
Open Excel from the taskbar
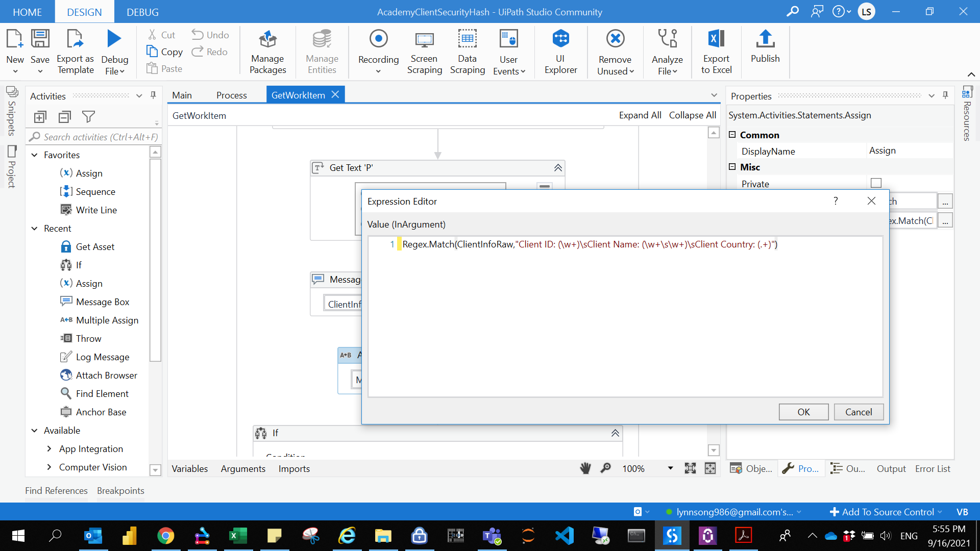238,536
